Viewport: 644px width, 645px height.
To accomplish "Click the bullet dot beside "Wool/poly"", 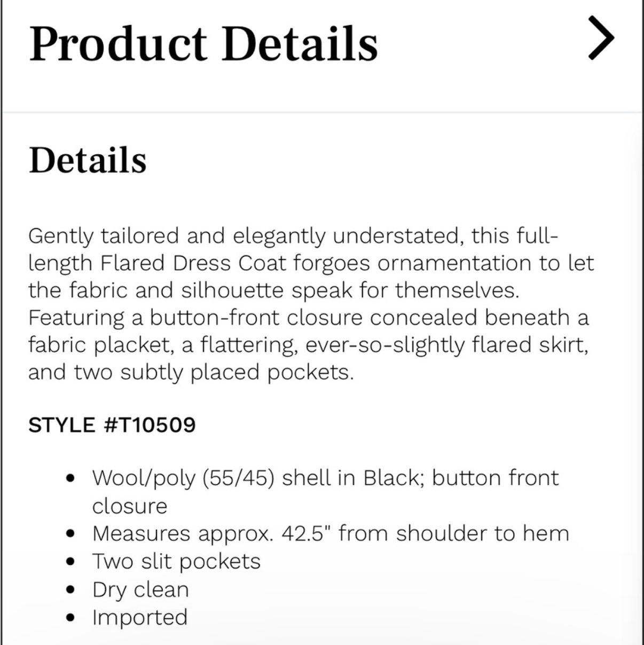I will (70, 478).
